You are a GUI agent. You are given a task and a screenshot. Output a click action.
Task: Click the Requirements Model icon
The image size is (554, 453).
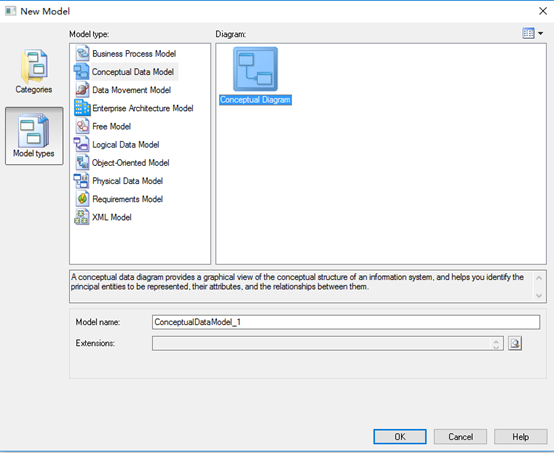(82, 199)
